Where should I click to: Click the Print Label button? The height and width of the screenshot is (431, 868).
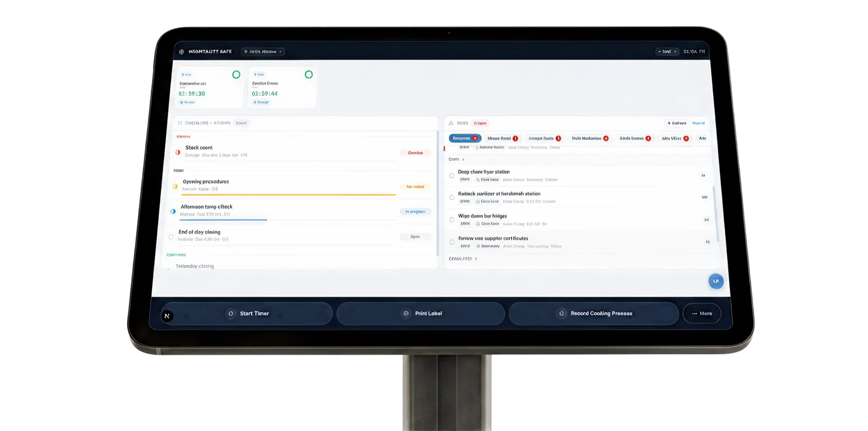point(421,314)
